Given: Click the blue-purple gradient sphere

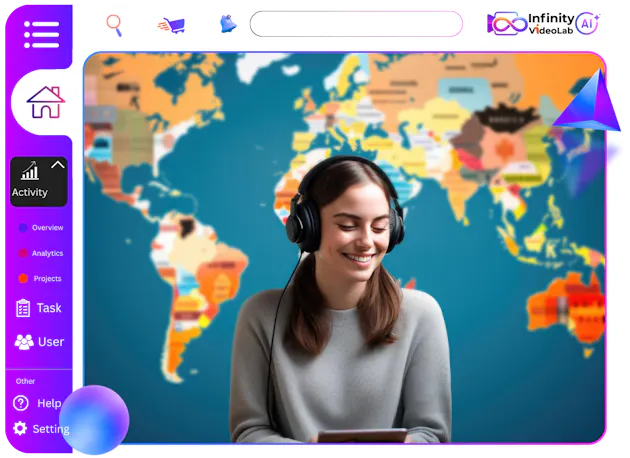Looking at the screenshot, I should pyautogui.click(x=94, y=420).
